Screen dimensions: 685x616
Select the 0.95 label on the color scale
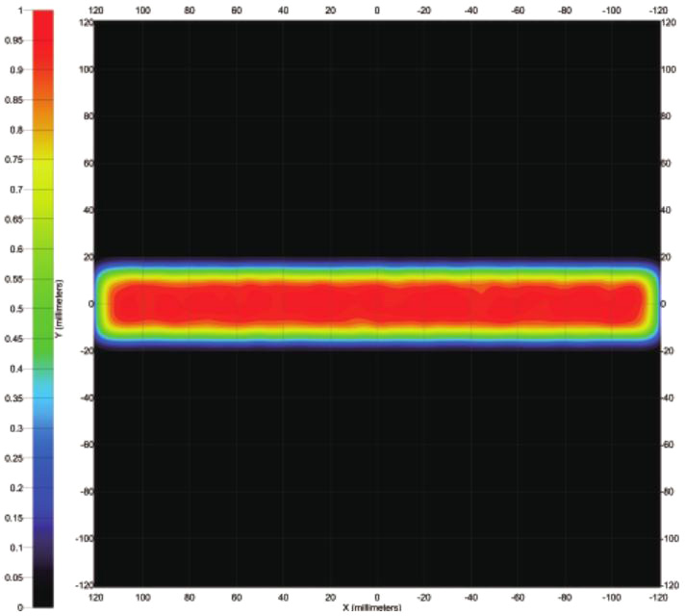pos(13,41)
